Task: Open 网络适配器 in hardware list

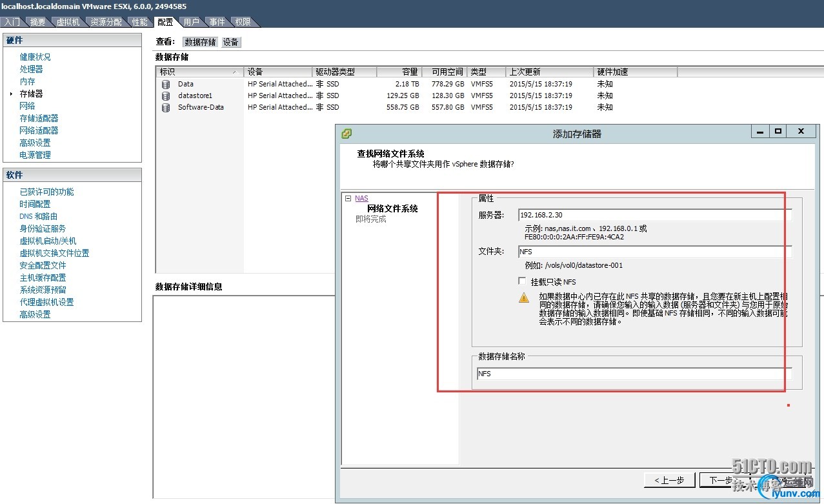Action: point(39,130)
